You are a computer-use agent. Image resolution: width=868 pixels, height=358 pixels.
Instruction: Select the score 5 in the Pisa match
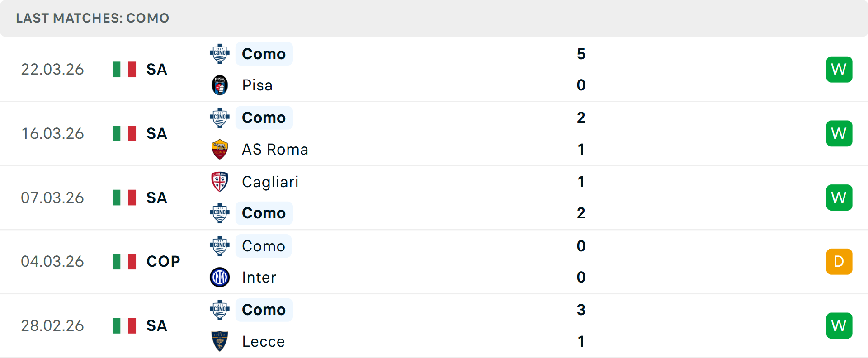pyautogui.click(x=582, y=53)
